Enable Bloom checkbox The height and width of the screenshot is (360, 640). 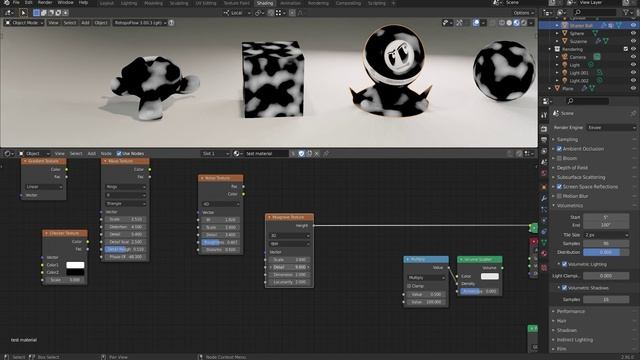pos(559,158)
